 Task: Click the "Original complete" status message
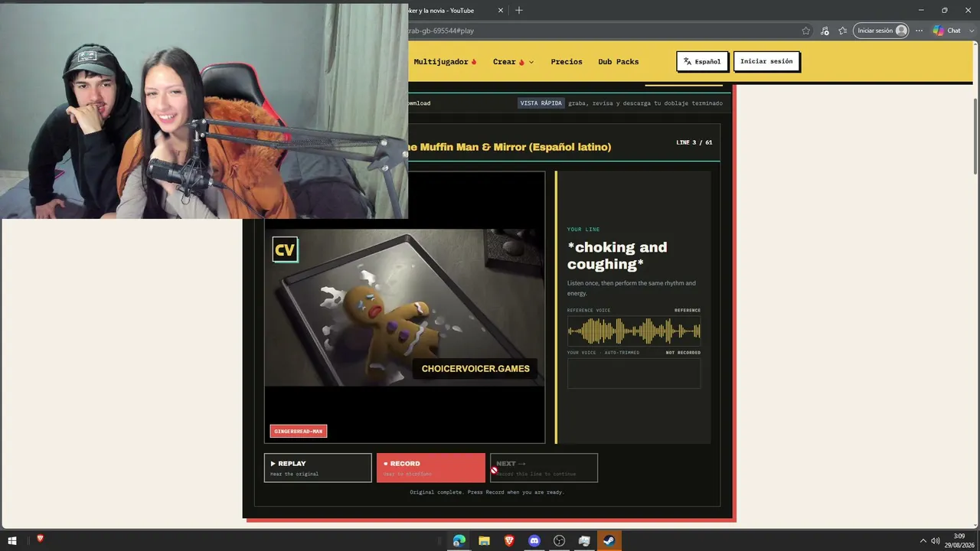pos(487,492)
